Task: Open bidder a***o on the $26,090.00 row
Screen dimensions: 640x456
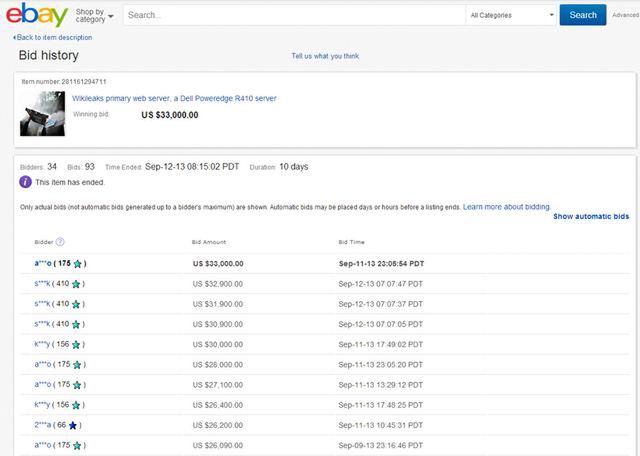Action: pyautogui.click(x=43, y=445)
